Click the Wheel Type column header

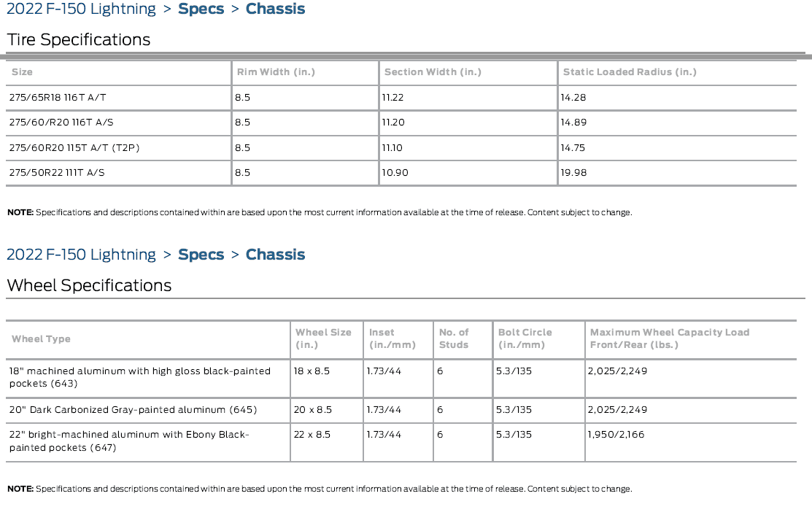(x=42, y=339)
